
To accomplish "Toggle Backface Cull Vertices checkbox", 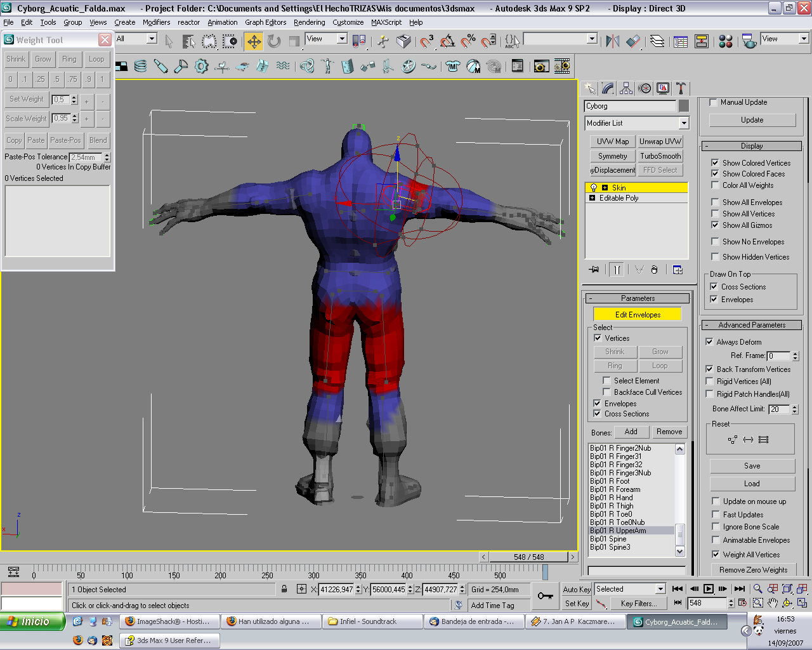I will (x=606, y=392).
